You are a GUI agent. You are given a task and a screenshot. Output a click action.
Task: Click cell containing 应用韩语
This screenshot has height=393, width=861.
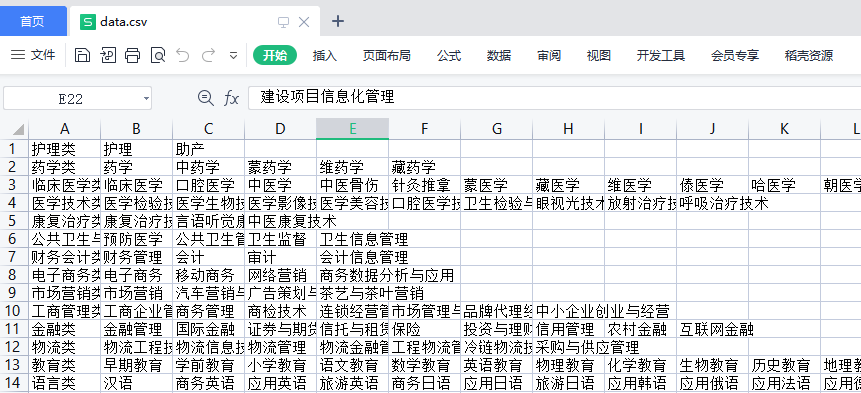point(640,383)
